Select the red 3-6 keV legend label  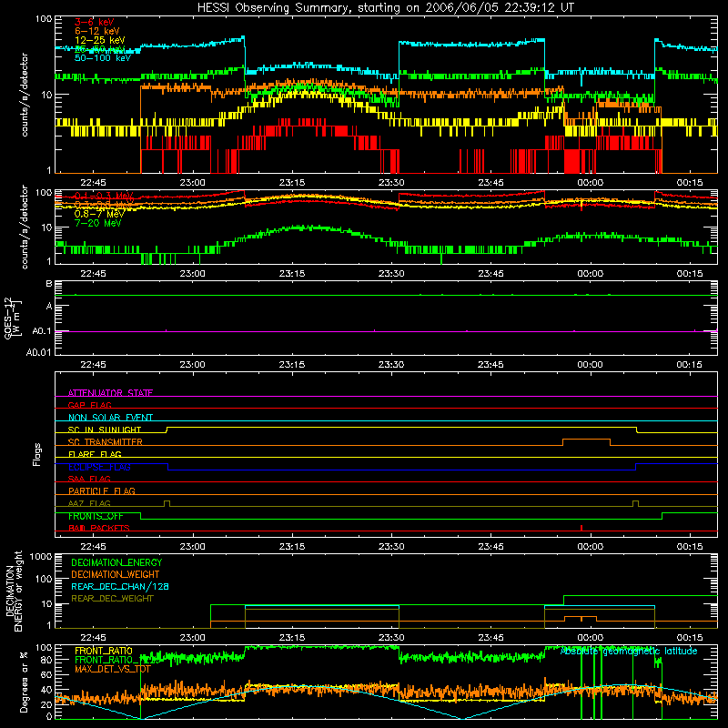[x=95, y=22]
